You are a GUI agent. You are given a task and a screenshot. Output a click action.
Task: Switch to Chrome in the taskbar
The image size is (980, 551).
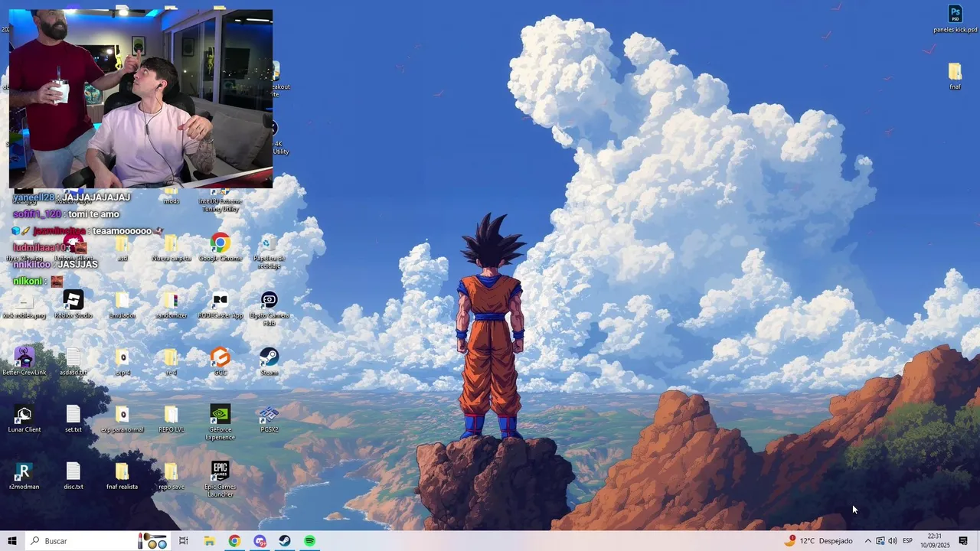tap(234, 541)
